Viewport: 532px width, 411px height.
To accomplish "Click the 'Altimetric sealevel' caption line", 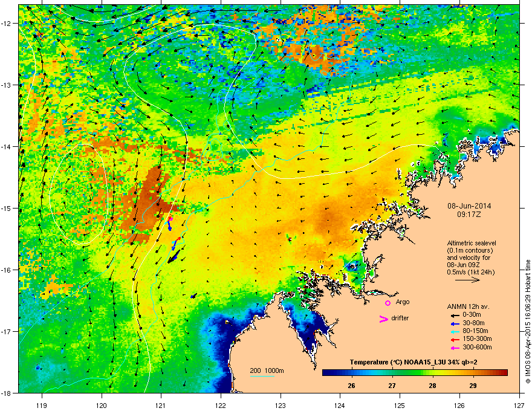I will 472,243.
